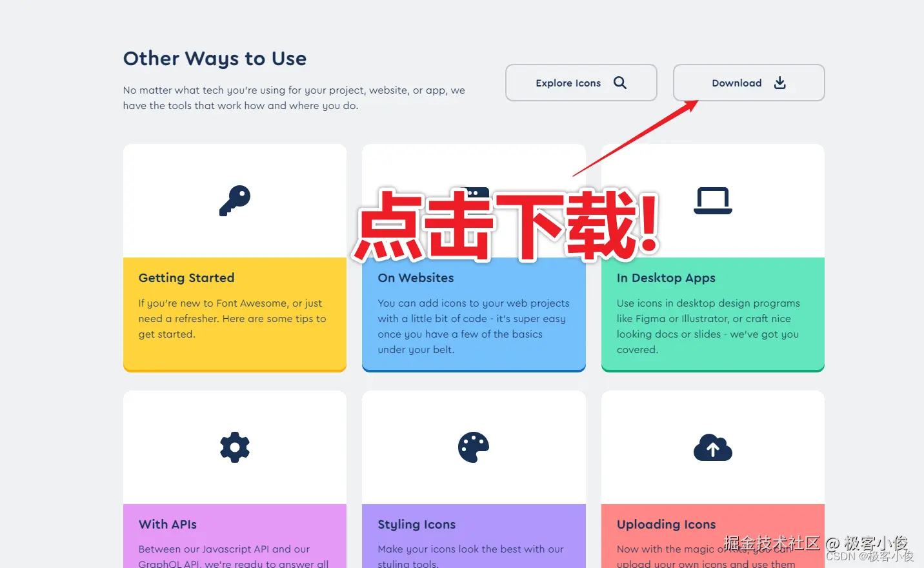Open the Getting Started heading link
The height and width of the screenshot is (568, 924).
186,278
